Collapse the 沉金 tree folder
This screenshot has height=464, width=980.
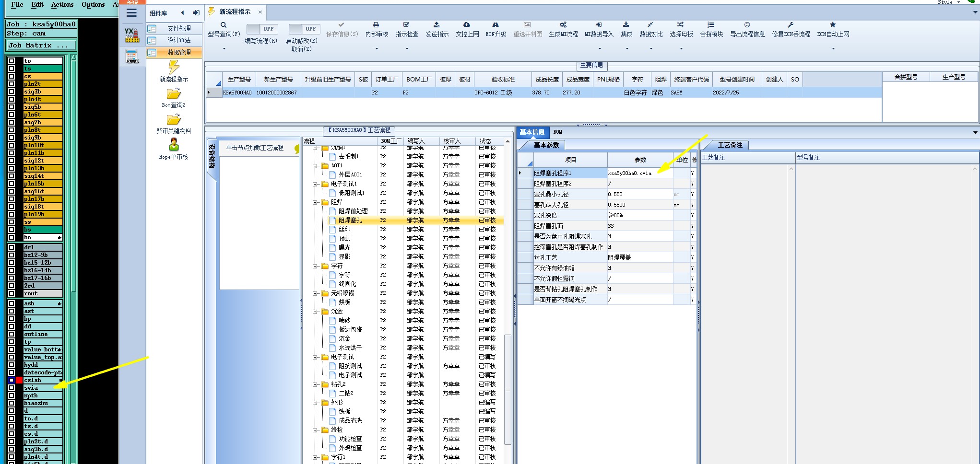pos(316,312)
